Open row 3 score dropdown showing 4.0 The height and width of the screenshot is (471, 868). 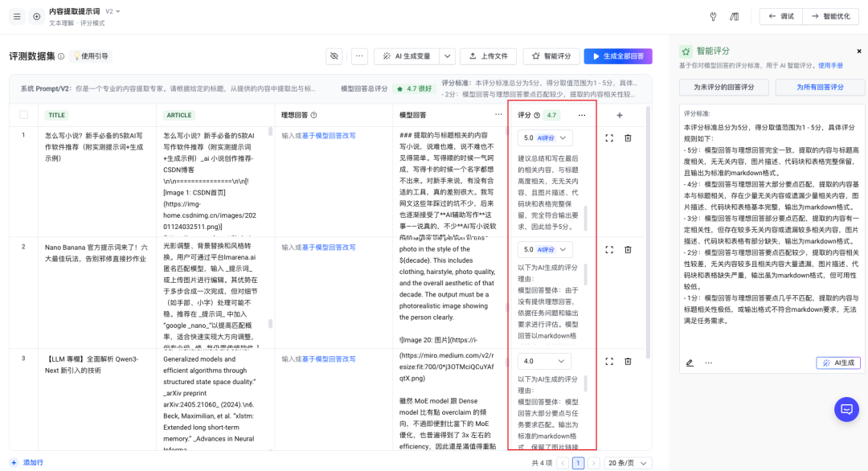pos(544,361)
